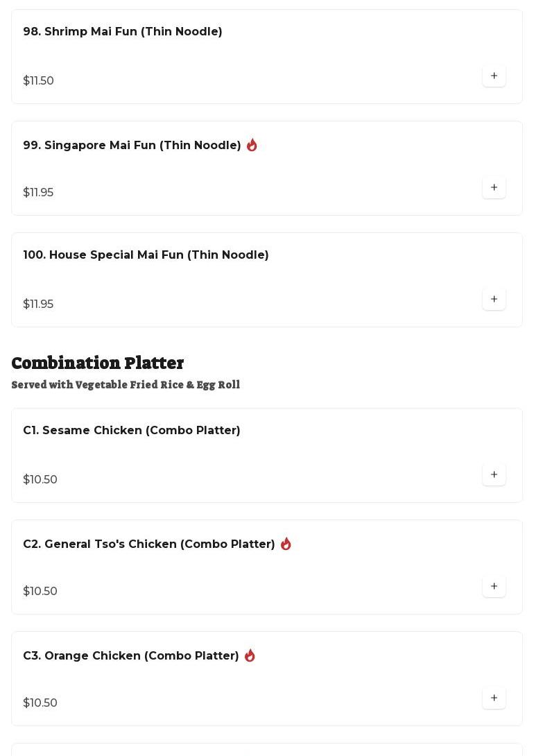Click the Served with Vegetable Fried Rice subtitle
Screen dimensions: 534x756
pyautogui.click(x=126, y=385)
